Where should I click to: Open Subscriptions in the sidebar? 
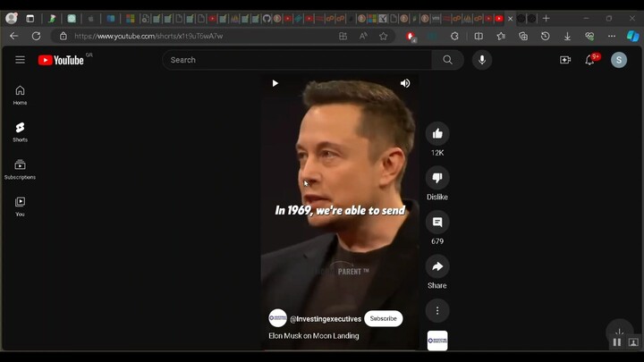coord(20,170)
